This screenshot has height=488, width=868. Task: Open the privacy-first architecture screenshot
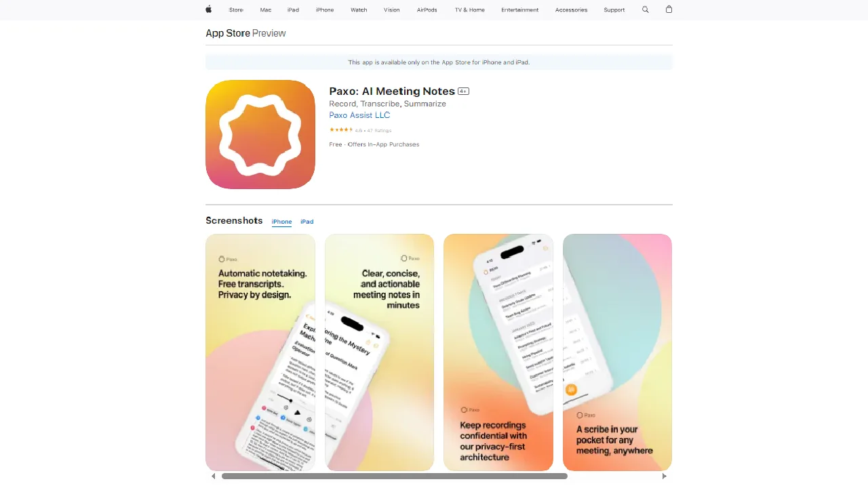498,352
